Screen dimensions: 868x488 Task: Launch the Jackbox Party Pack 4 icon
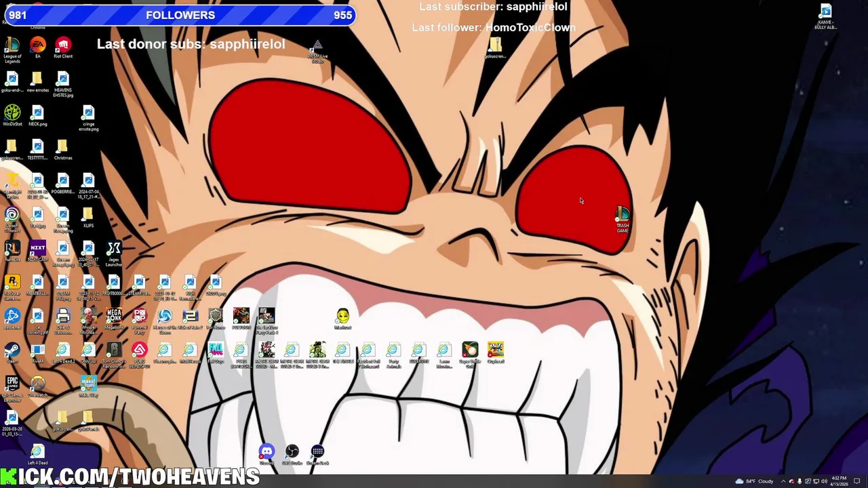coord(267,321)
